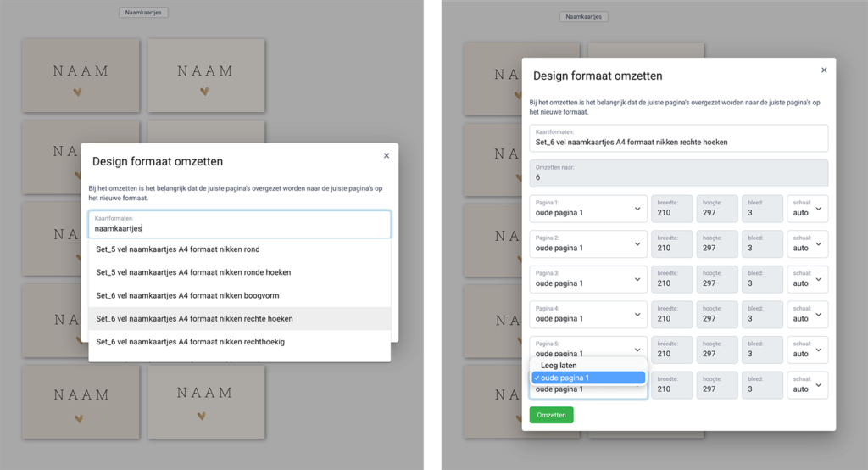Click hoogte field of Pagina 5
868x470 pixels.
[717, 350]
